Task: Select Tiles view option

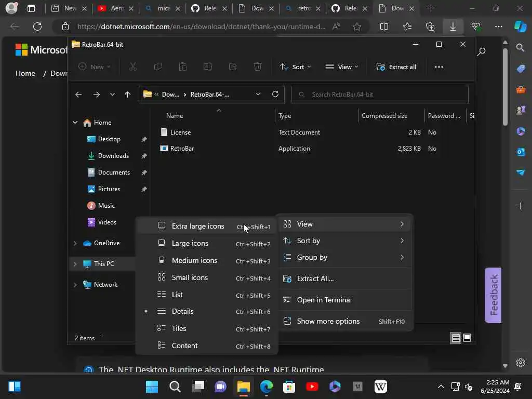Action: tap(207, 329)
